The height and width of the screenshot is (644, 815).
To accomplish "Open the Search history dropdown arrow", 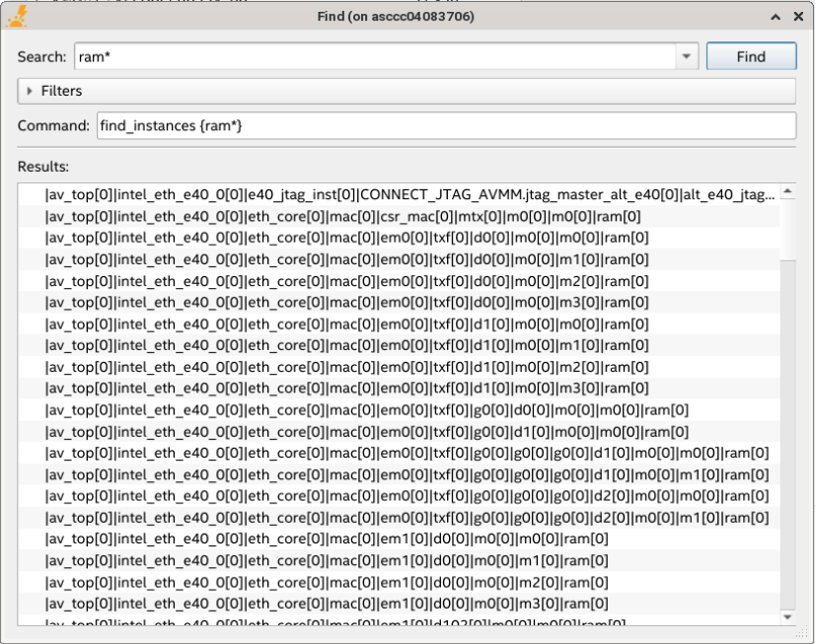I will 686,56.
